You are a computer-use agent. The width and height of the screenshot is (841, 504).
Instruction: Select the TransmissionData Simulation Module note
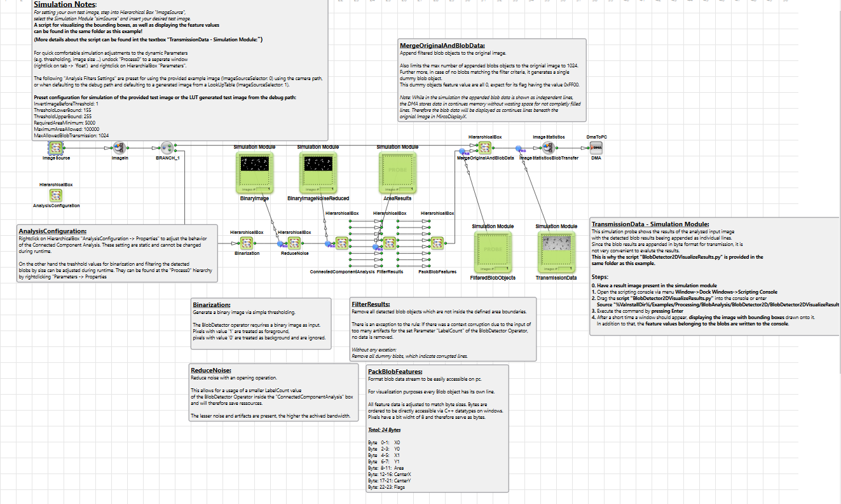coord(714,275)
